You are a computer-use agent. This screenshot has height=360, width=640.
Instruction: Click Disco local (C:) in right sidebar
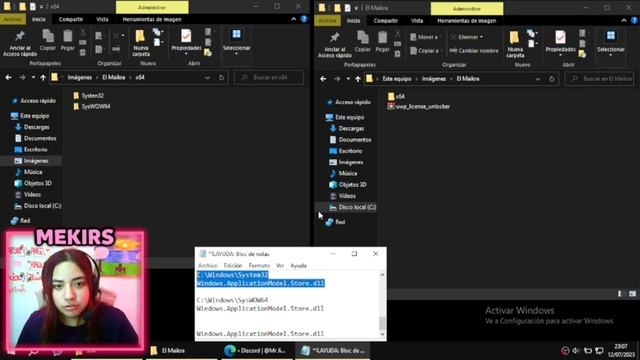point(353,207)
